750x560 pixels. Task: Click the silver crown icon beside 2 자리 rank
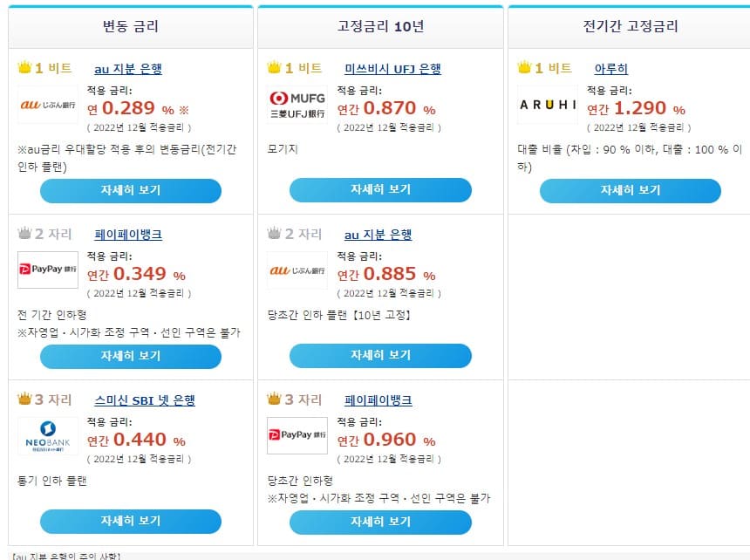coord(23,234)
